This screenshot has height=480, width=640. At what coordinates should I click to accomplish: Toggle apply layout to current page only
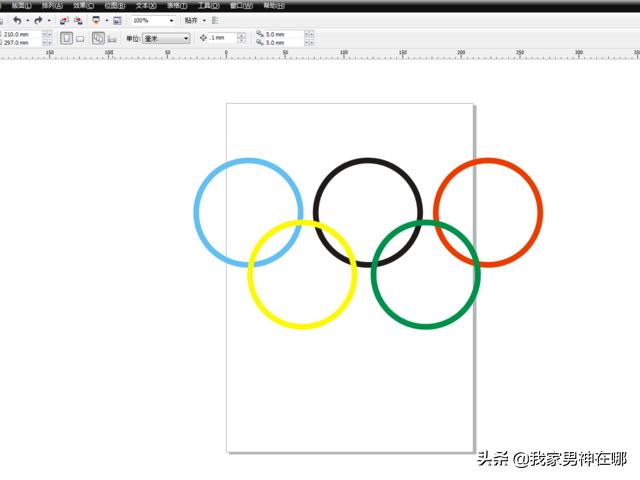point(112,39)
